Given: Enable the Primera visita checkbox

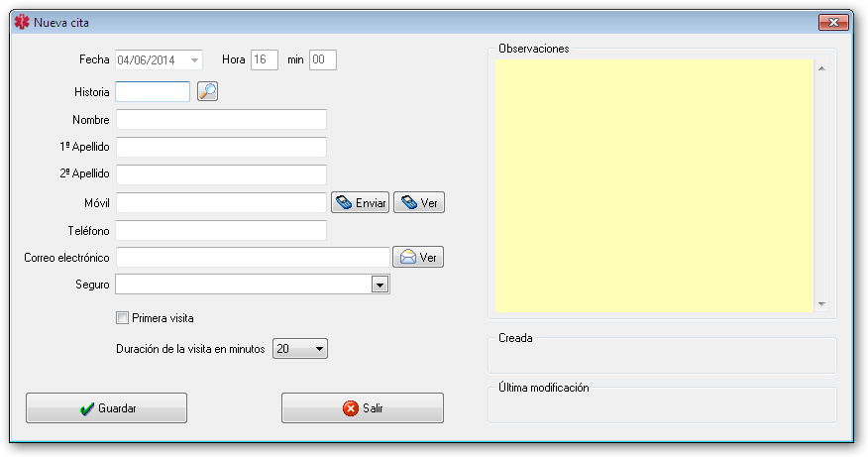Looking at the screenshot, I should (x=122, y=318).
